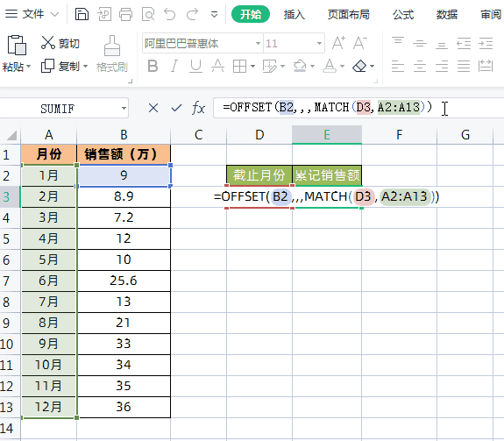The image size is (504, 441).
Task: Click the cell style drawing icon
Action: [x=269, y=67]
